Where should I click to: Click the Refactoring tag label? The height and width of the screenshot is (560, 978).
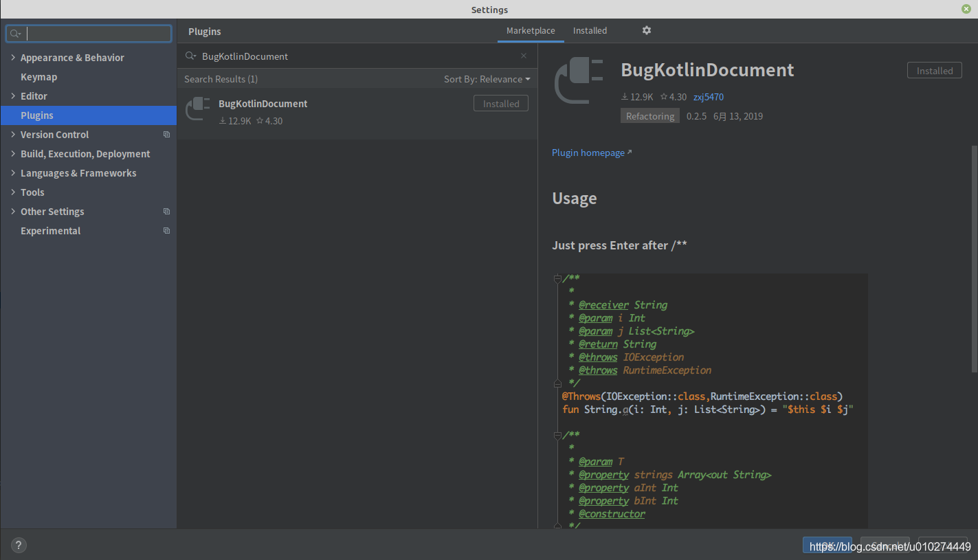click(650, 116)
